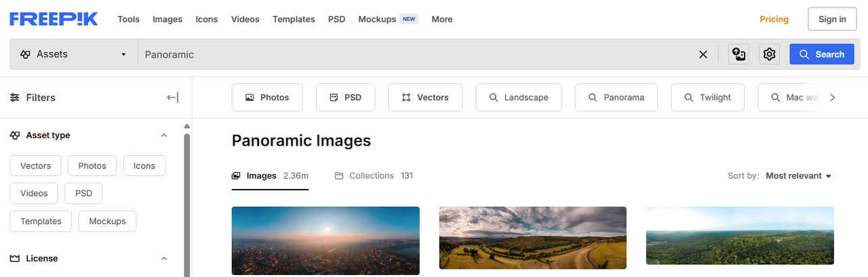This screenshot has width=868, height=277.
Task: Select the Vectors chip above results
Action: pos(425,98)
